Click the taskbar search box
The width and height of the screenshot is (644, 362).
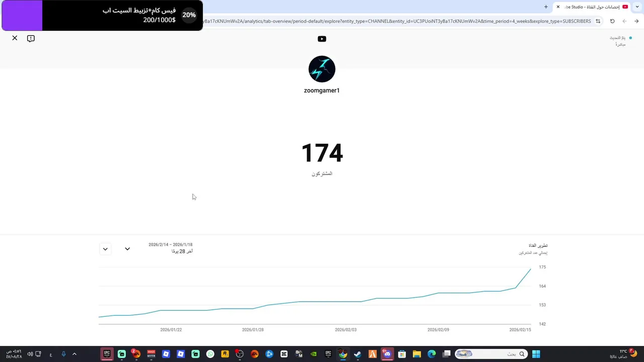(x=491, y=354)
